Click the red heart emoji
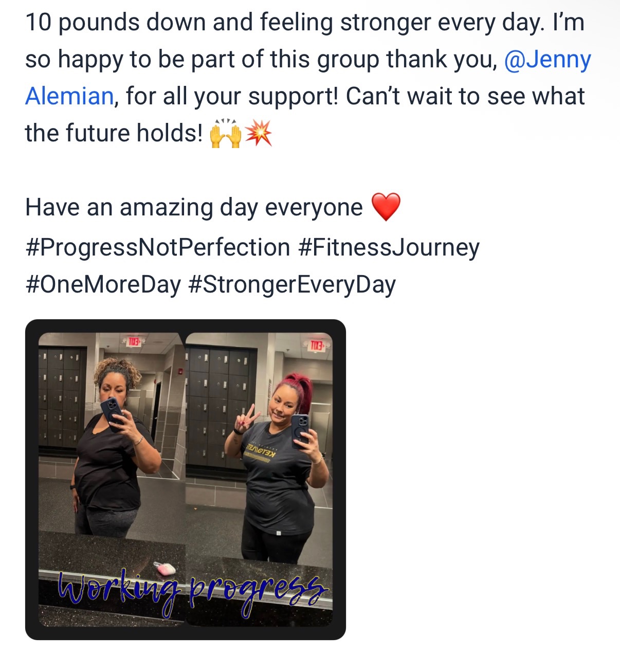620x672 pixels. coord(386,207)
